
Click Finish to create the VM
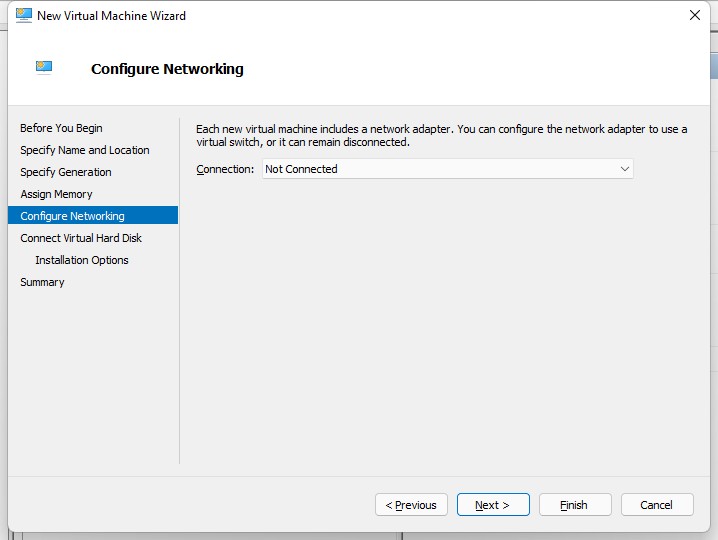575,505
